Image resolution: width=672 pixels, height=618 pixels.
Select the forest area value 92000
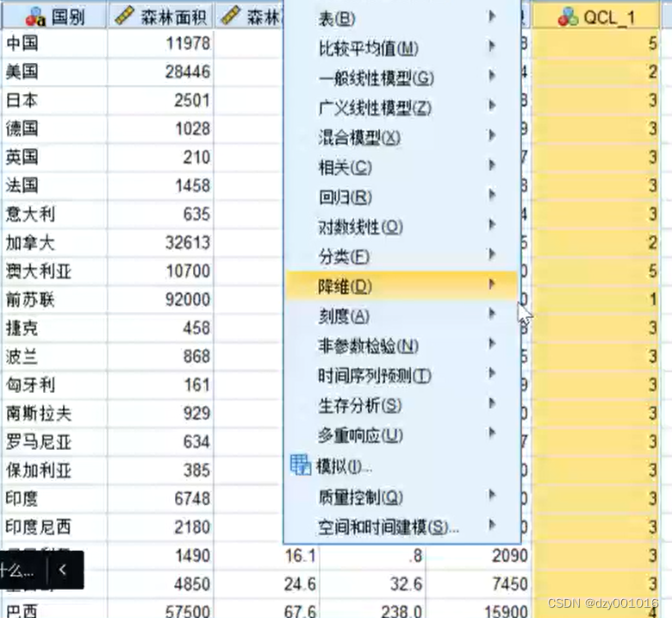point(161,299)
